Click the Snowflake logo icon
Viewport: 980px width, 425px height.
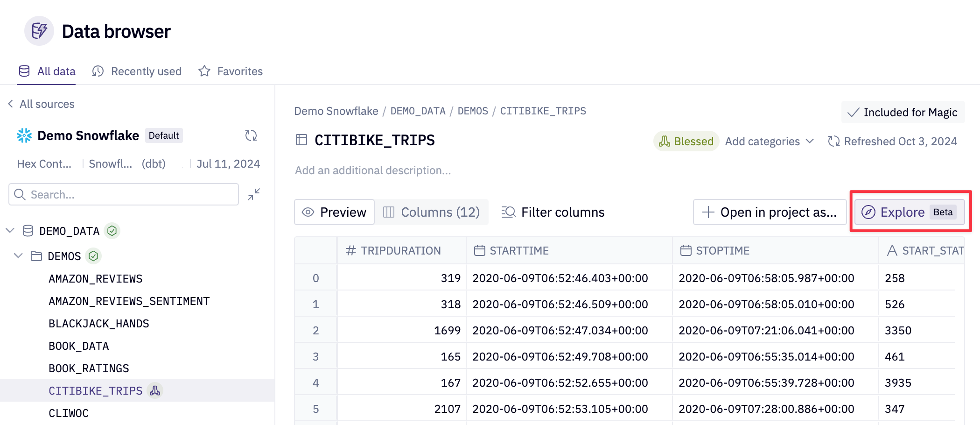click(24, 135)
